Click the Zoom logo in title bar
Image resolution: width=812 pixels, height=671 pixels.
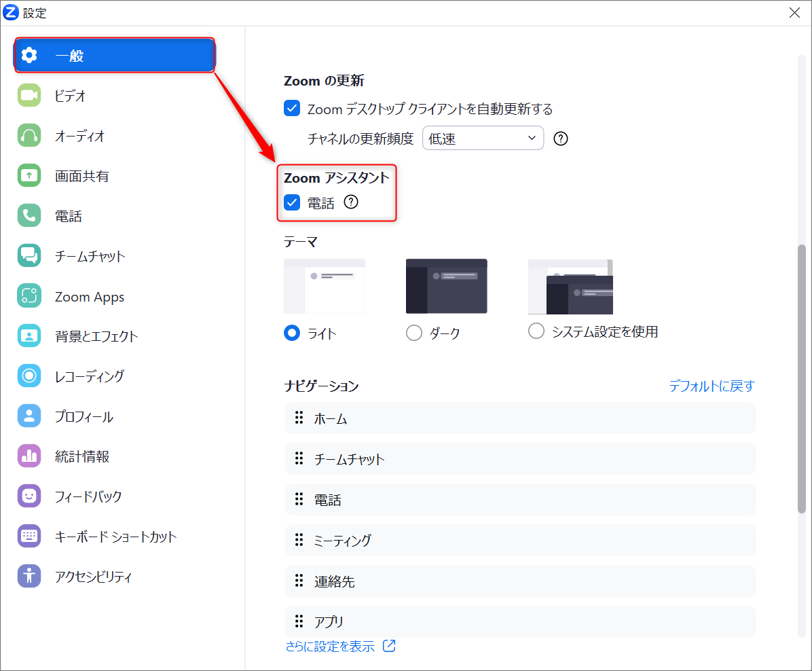point(11,12)
